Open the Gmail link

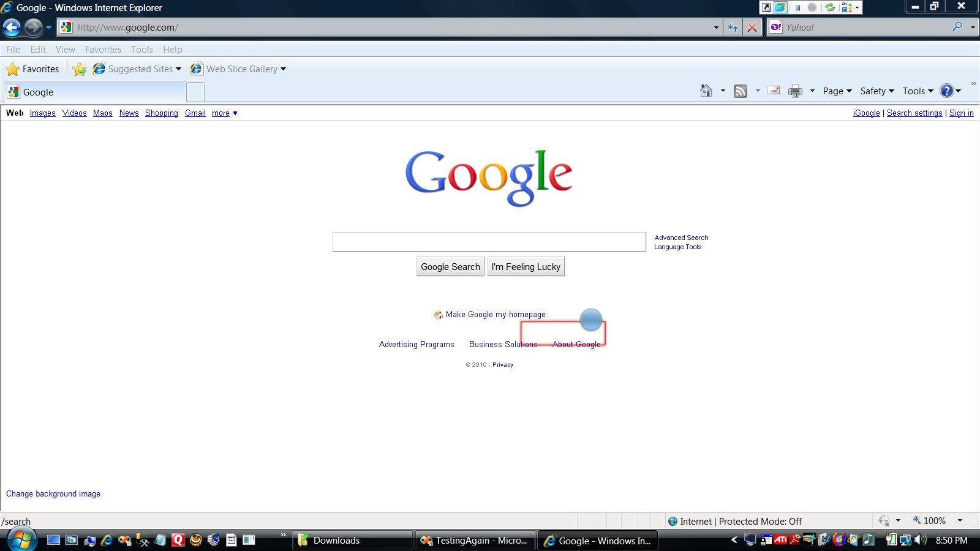point(195,113)
